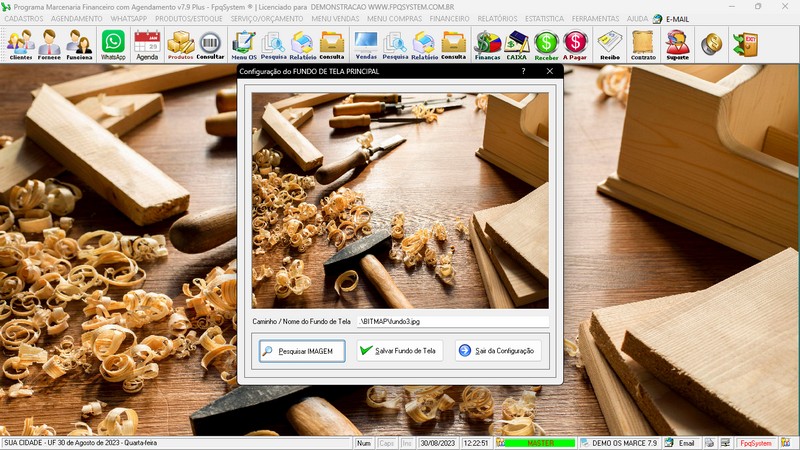
Task: Click the Consultar barcode icon
Action: 210,44
